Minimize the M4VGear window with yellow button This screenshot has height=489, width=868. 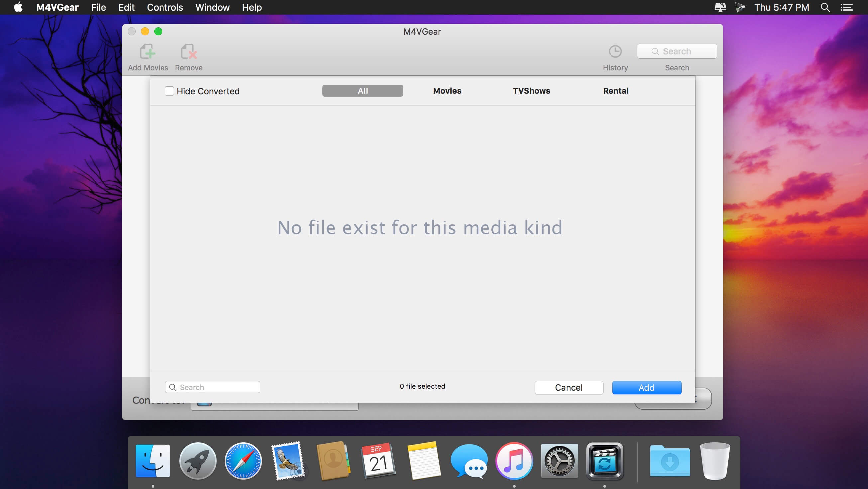pos(145,31)
